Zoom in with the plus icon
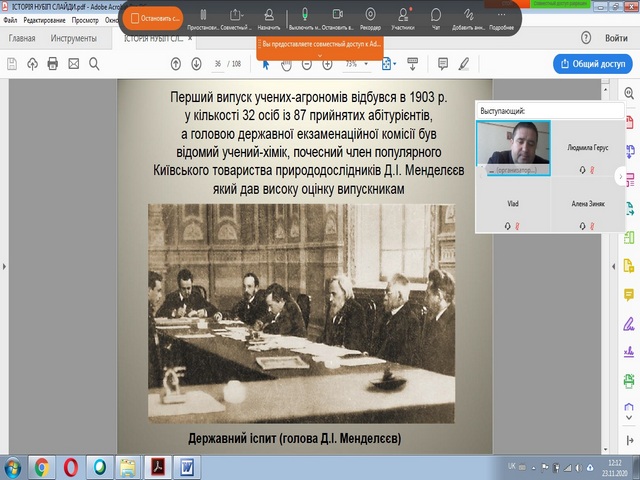 coord(327,64)
